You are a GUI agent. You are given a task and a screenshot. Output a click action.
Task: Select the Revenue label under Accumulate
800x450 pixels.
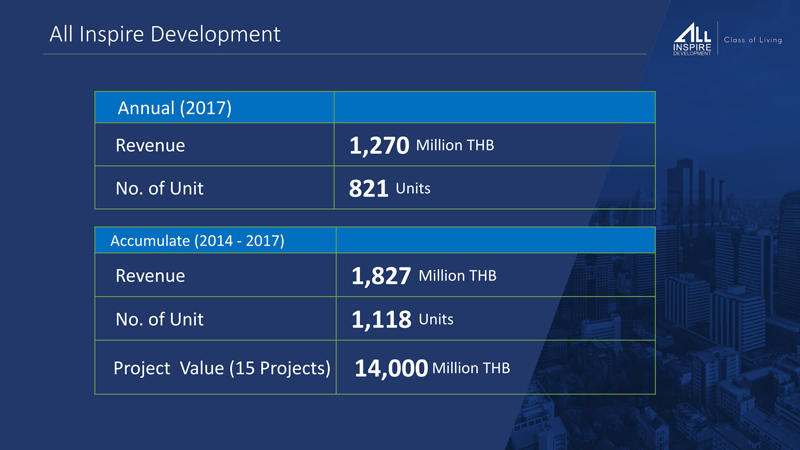[150, 276]
